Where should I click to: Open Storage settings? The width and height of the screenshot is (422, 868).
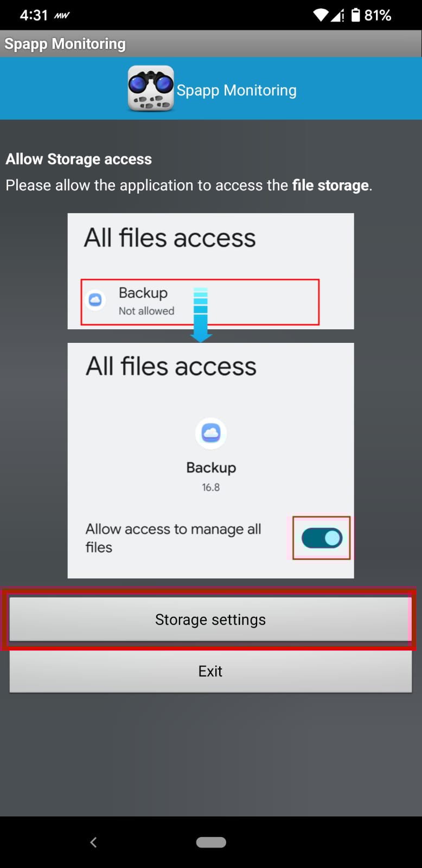click(210, 620)
